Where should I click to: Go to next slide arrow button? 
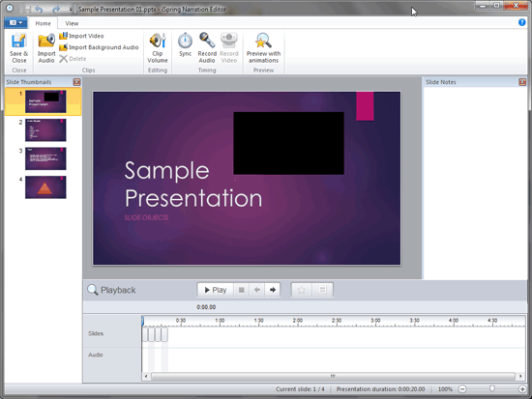273,290
